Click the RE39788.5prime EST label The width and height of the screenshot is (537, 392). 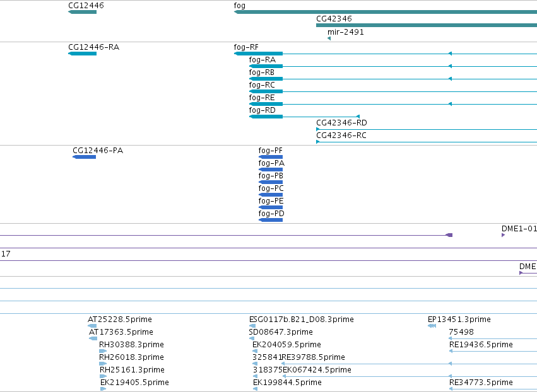tap(314, 357)
